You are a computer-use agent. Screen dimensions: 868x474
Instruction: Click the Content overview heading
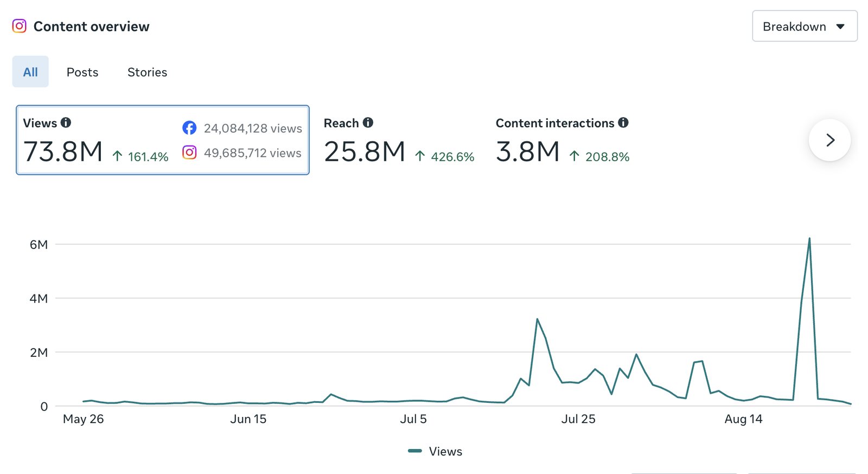click(x=91, y=27)
